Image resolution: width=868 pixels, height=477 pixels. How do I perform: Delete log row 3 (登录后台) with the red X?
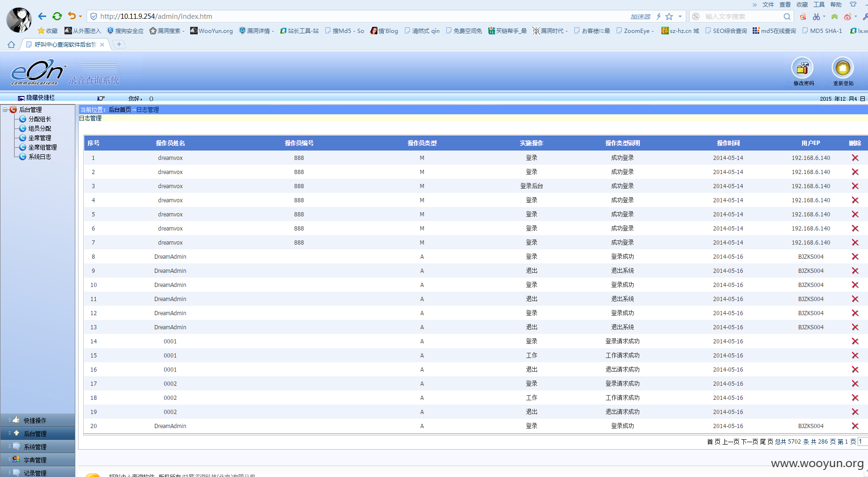pyautogui.click(x=855, y=186)
